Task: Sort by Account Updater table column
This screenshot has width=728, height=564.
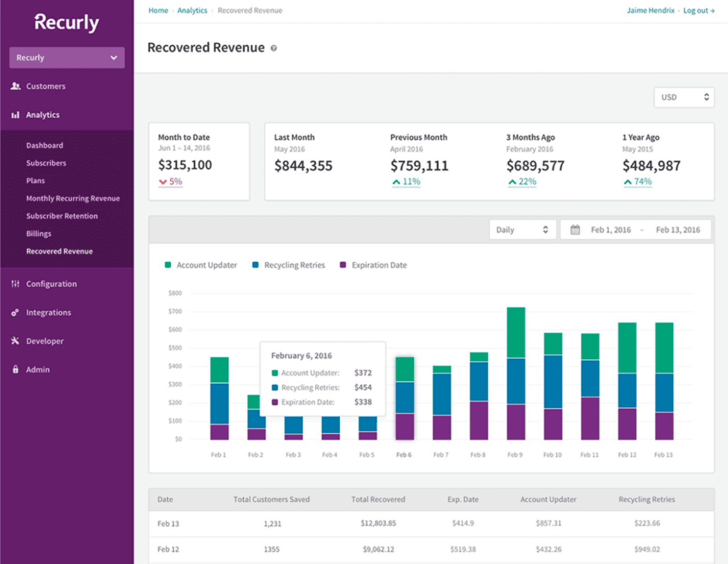Action: pyautogui.click(x=548, y=500)
